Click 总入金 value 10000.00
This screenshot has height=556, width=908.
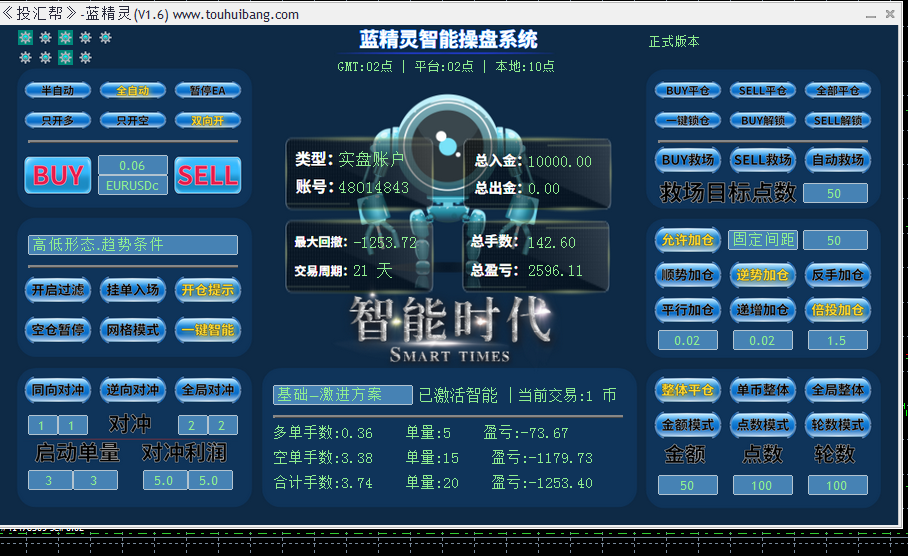tap(559, 162)
